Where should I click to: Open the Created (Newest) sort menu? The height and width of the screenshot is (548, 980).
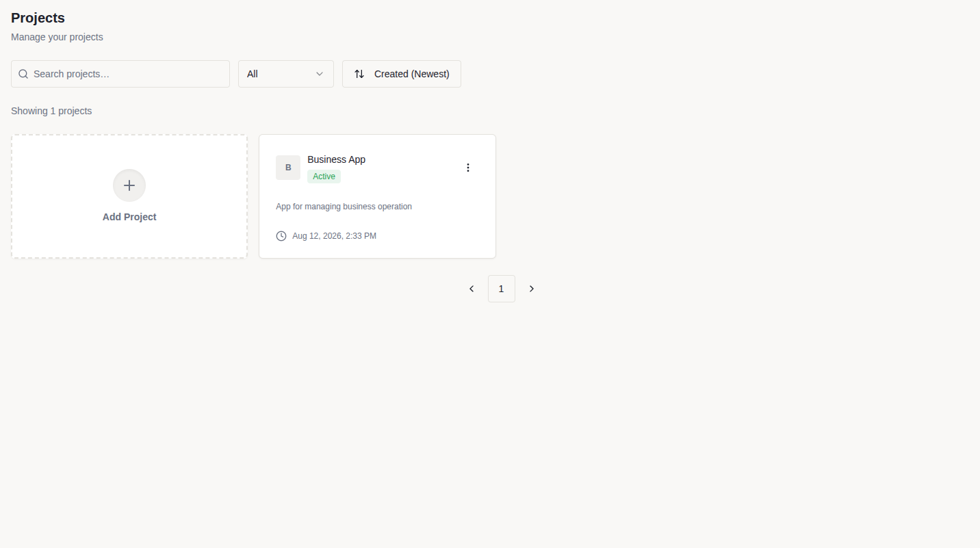[x=402, y=74]
